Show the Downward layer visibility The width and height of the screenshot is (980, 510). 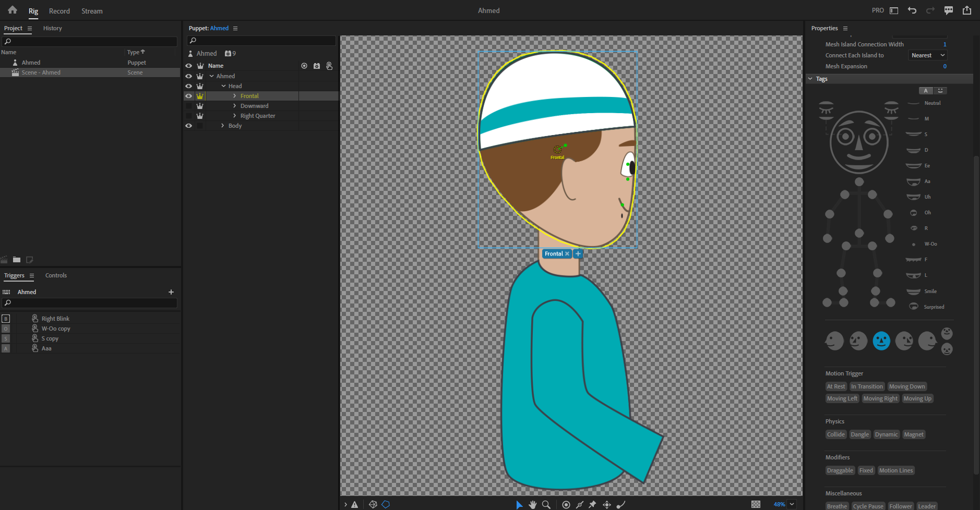point(189,106)
